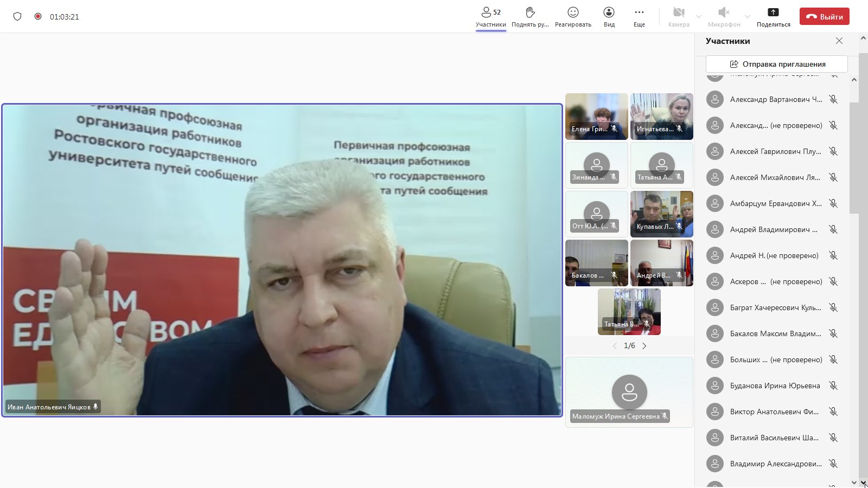Viewport: 868px width, 488px height.
Task: Open the Reactions (Реагировать) menu
Action: 573,16
